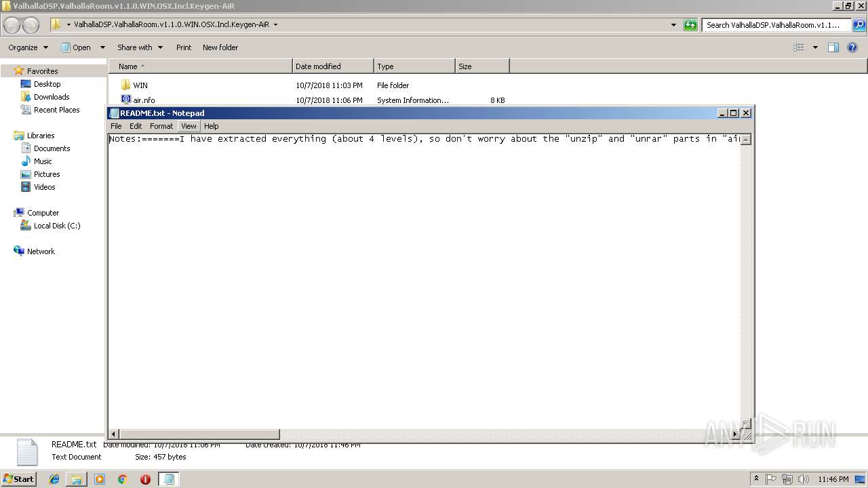Launch Internet Explorer from taskbar

[54, 479]
